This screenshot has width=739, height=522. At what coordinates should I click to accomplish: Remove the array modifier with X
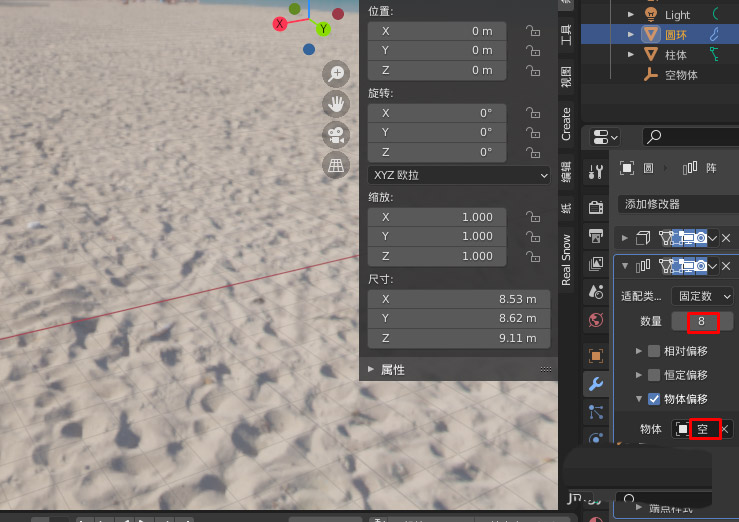coord(726,266)
